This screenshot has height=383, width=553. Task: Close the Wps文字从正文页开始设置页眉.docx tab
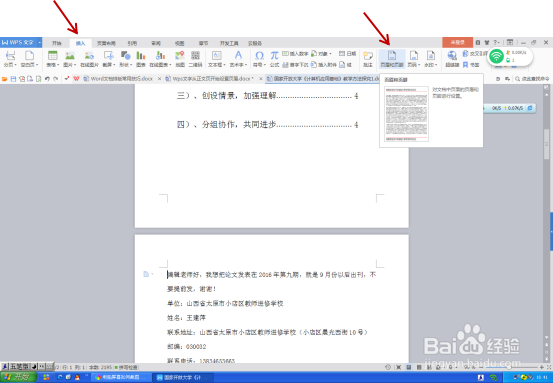pos(261,79)
